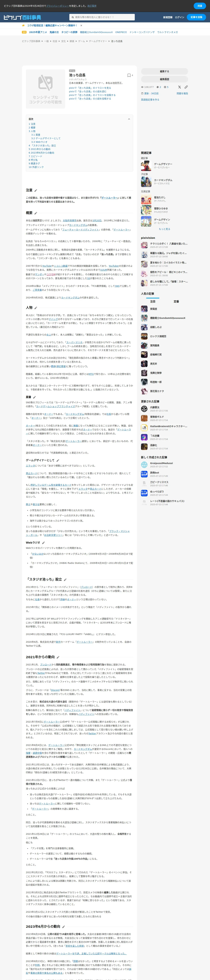The width and height of the screenshot is (210, 980).
Task: Focus the article search input field
Action: [102, 17]
